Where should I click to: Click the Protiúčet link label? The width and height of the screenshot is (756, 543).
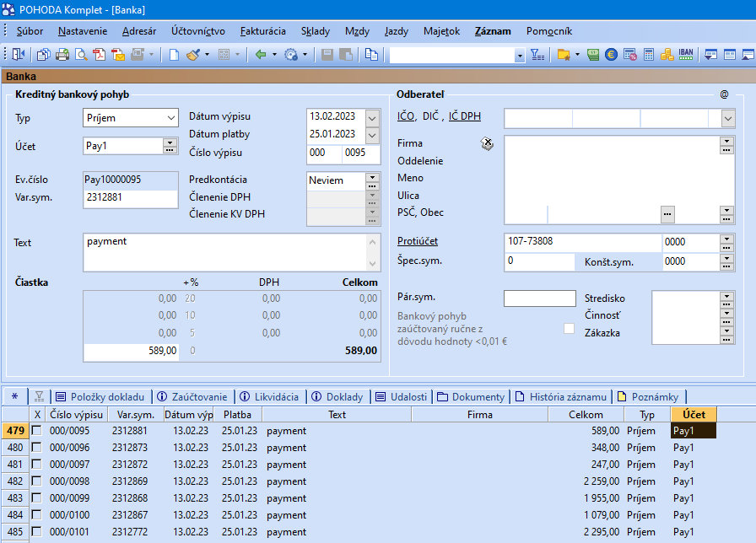(x=418, y=241)
